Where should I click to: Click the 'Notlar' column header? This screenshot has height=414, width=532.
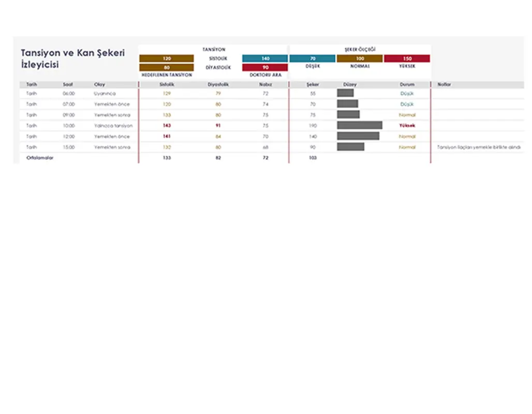[x=444, y=84]
